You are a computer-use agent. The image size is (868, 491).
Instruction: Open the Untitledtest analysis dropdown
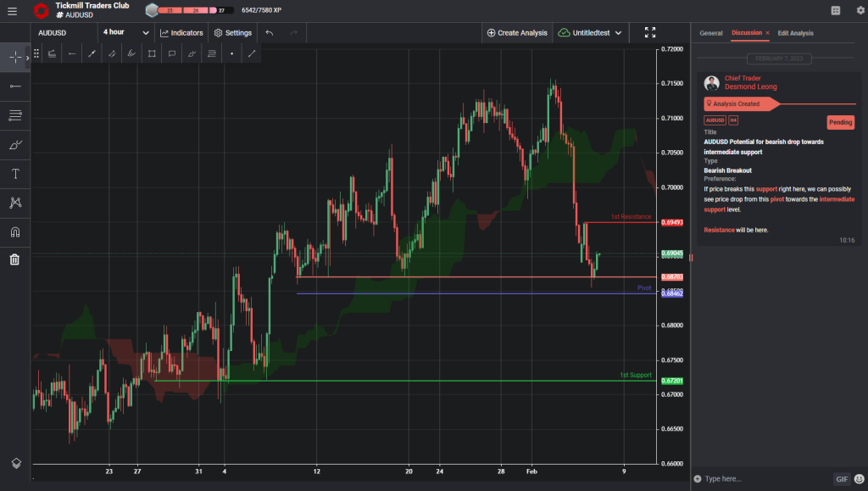[590, 32]
